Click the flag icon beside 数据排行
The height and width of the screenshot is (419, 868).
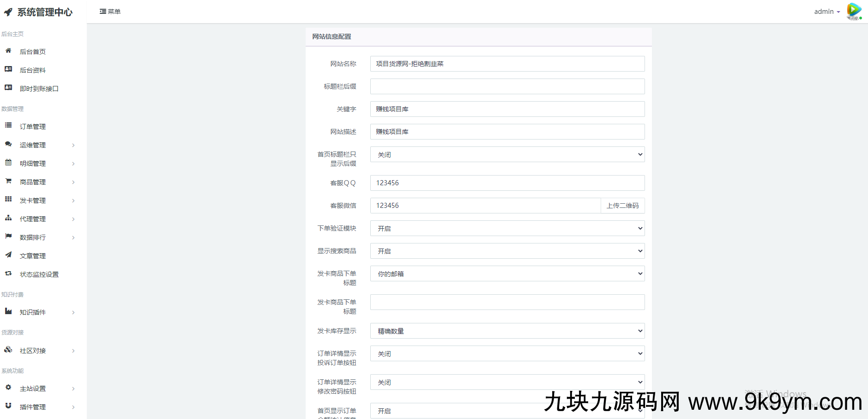point(8,237)
